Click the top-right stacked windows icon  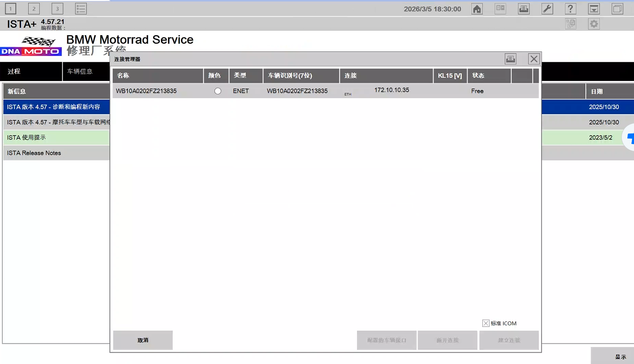click(617, 9)
